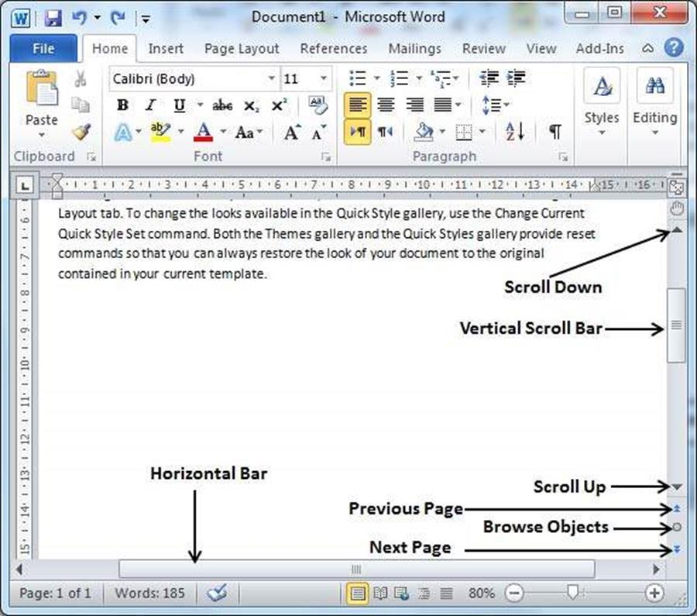The height and width of the screenshot is (616, 697).
Task: Click the zoom slider handle
Action: tap(573, 592)
